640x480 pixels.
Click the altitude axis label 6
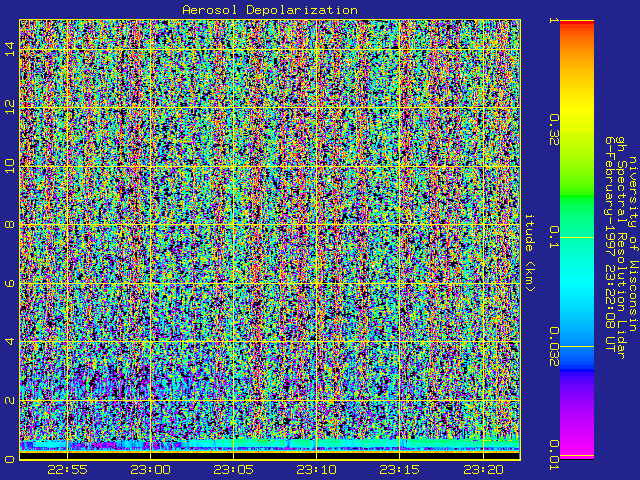[x=10, y=283]
